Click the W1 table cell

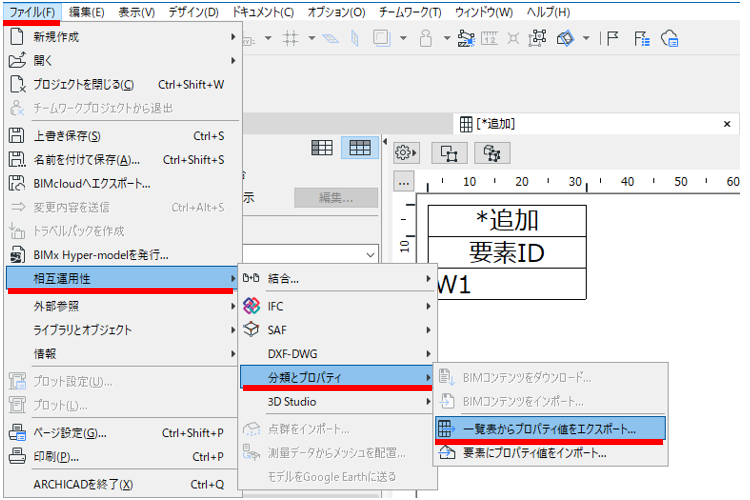coord(511,284)
